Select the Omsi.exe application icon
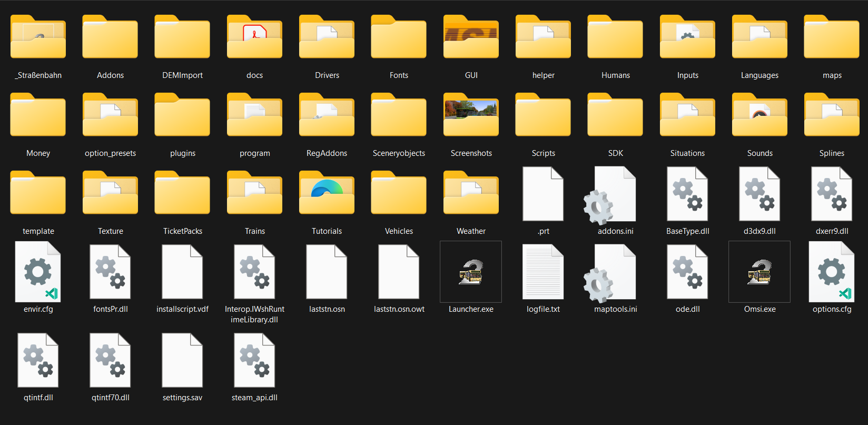 (x=759, y=272)
